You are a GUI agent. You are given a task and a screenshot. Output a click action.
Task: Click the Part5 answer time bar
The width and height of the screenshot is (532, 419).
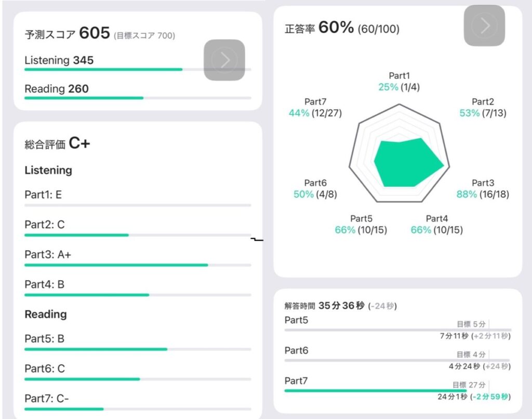point(397,330)
